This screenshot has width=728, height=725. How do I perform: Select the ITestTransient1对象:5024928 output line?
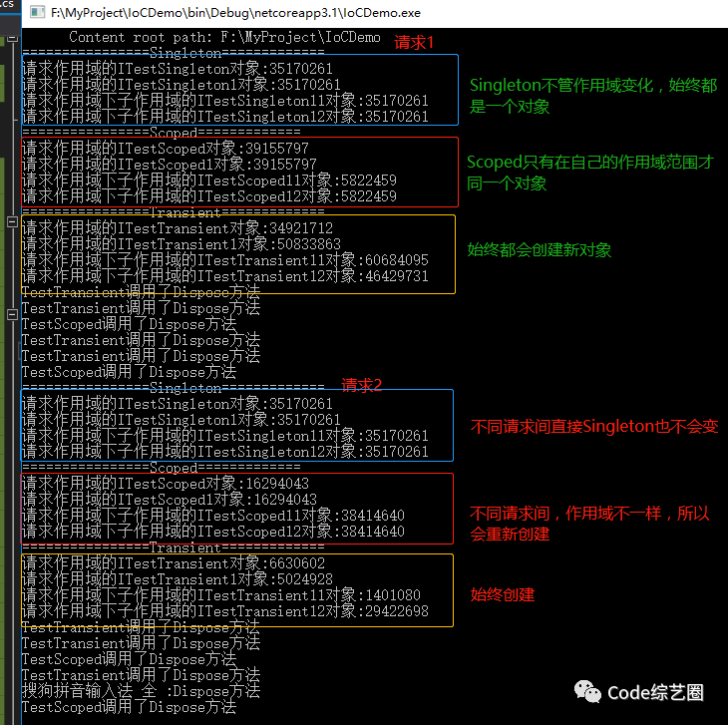tap(178, 578)
